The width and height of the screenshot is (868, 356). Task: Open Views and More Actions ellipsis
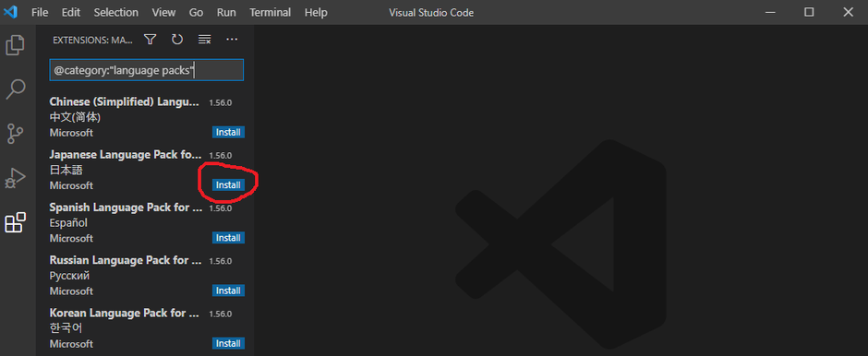[x=232, y=40]
